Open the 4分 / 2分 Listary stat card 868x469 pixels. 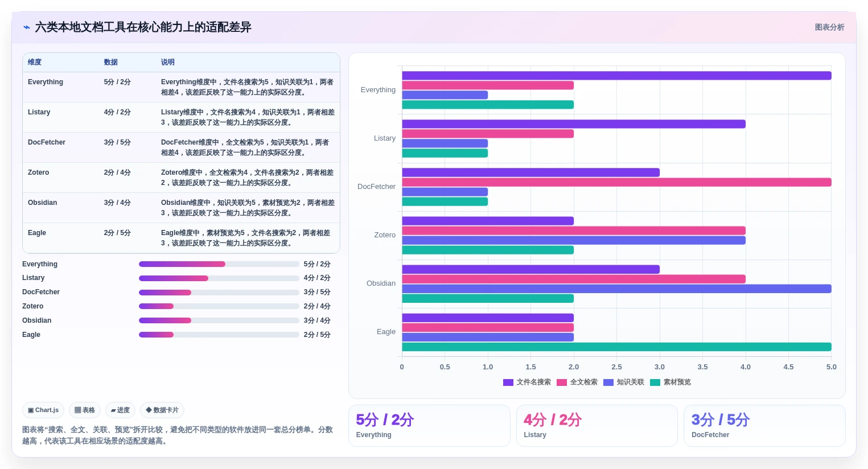click(597, 426)
